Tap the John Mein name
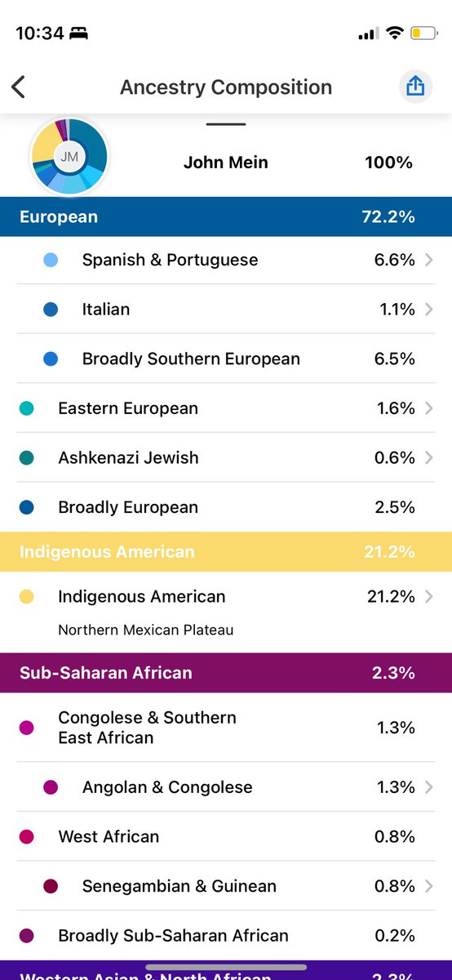The width and height of the screenshot is (452, 980). [226, 163]
